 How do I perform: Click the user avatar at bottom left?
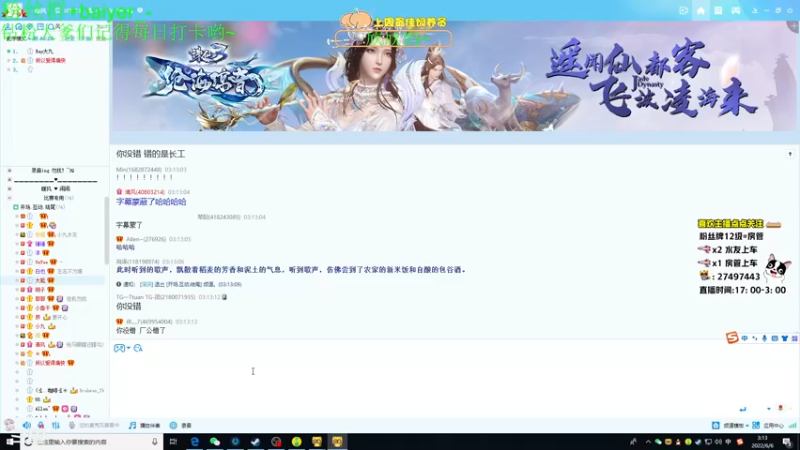(x=9, y=424)
